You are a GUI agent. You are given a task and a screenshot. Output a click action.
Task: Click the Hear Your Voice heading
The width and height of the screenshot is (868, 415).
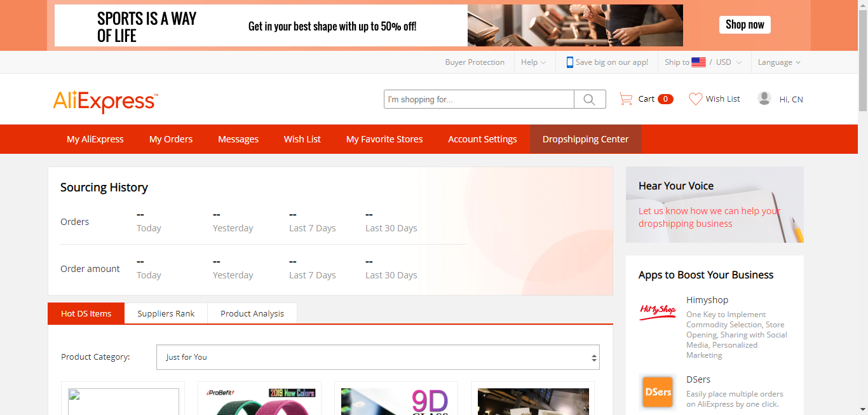(676, 186)
